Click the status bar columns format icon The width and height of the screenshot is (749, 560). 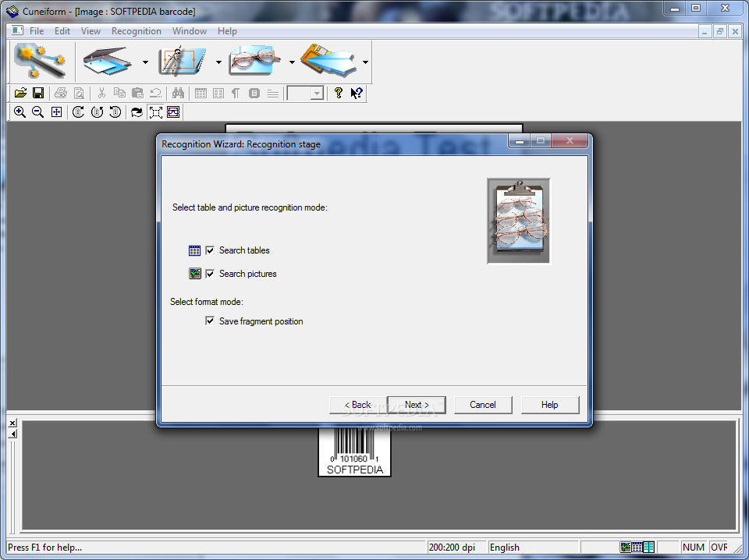coord(648,547)
